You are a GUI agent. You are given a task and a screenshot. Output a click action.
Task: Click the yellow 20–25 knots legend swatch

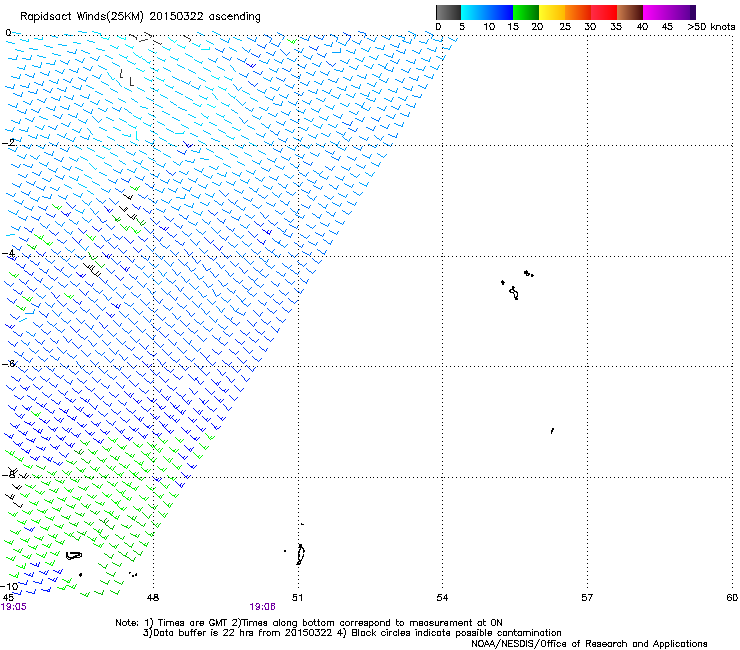coord(552,12)
